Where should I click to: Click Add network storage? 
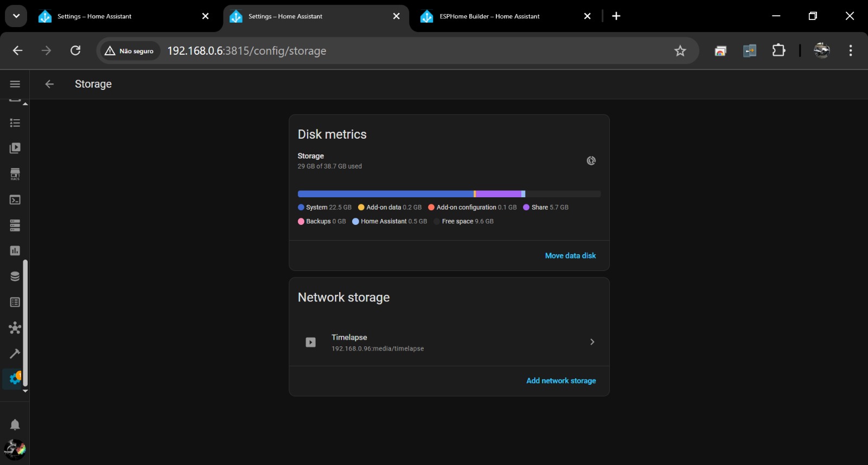point(561,381)
